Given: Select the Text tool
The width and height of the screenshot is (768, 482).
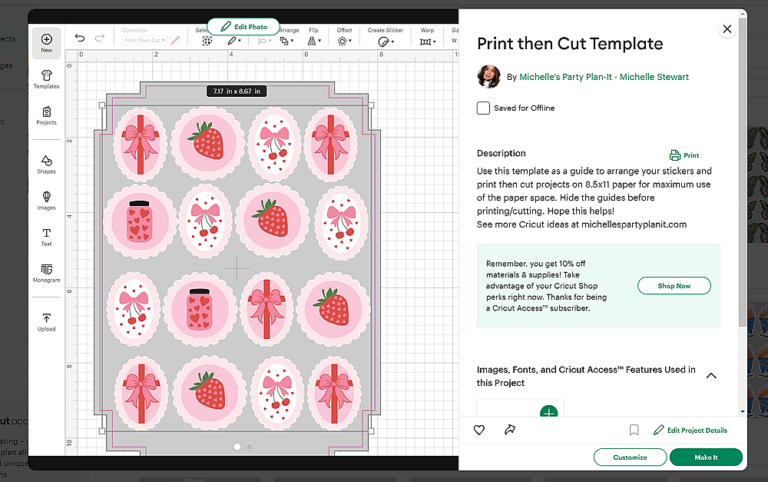Looking at the screenshot, I should pos(47,237).
